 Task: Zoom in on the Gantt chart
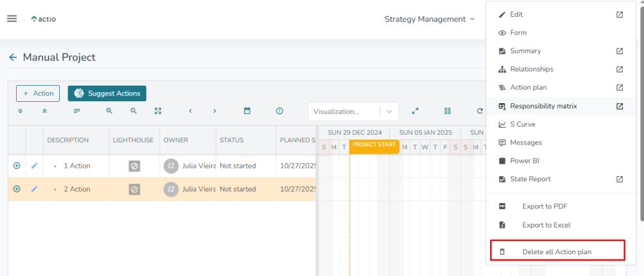[109, 111]
